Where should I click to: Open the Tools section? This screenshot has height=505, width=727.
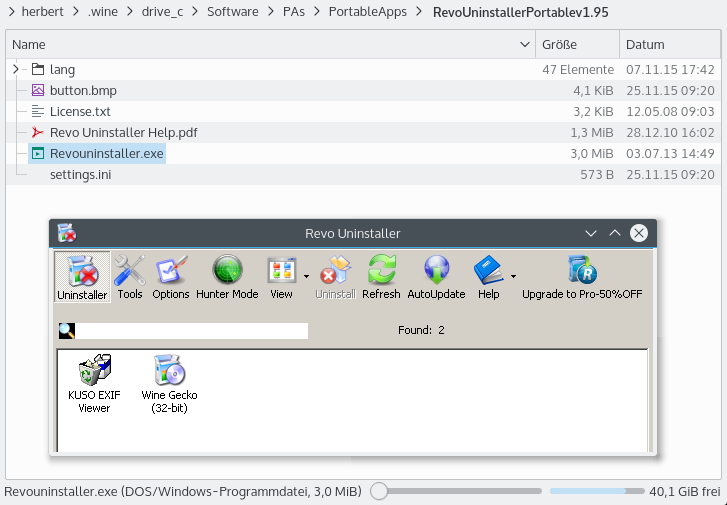click(129, 276)
